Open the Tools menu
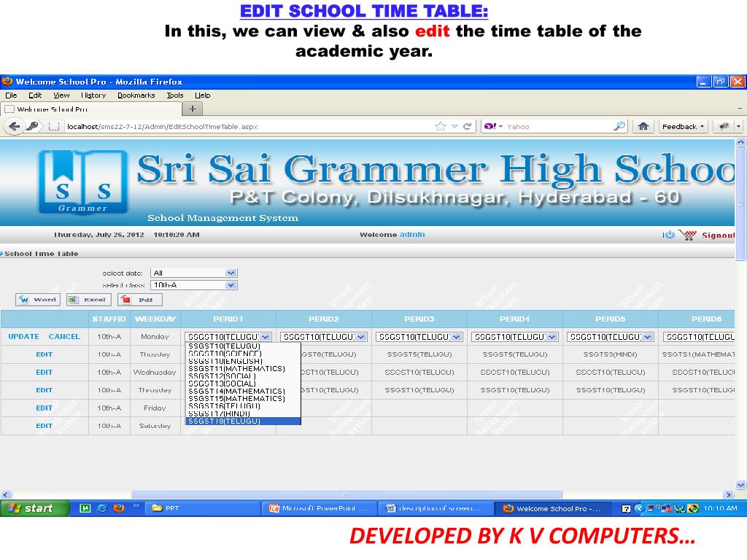The height and width of the screenshot is (560, 747). coord(175,96)
